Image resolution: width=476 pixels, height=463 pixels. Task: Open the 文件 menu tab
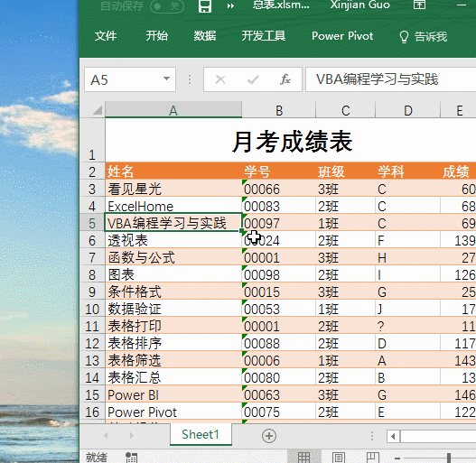coord(106,36)
